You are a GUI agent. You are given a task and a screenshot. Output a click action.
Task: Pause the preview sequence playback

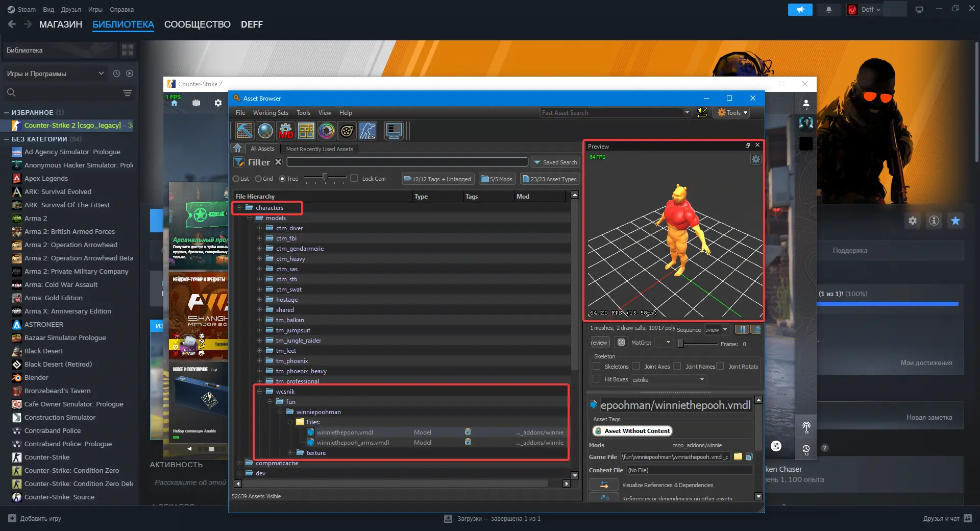point(743,329)
